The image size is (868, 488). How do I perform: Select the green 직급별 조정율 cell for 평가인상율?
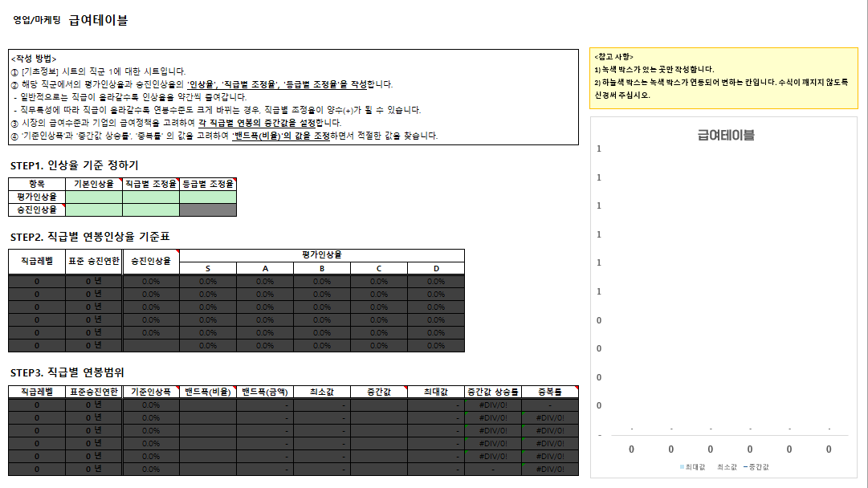151,197
